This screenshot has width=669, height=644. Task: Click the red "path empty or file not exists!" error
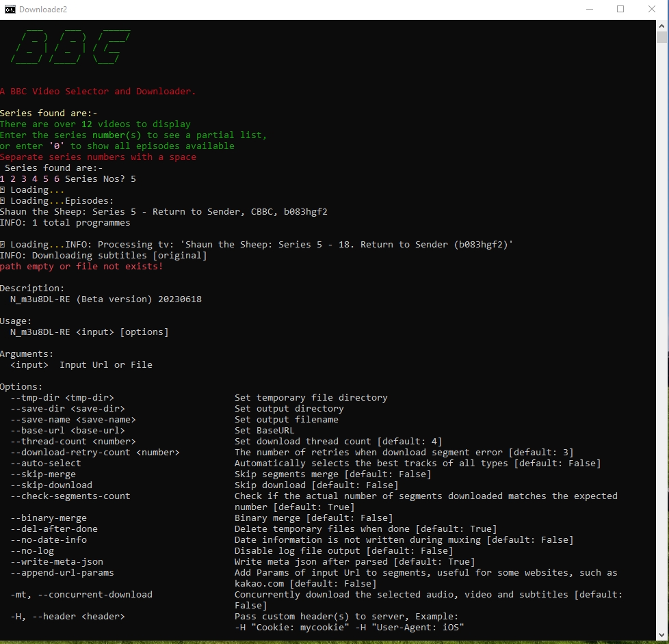(x=81, y=267)
